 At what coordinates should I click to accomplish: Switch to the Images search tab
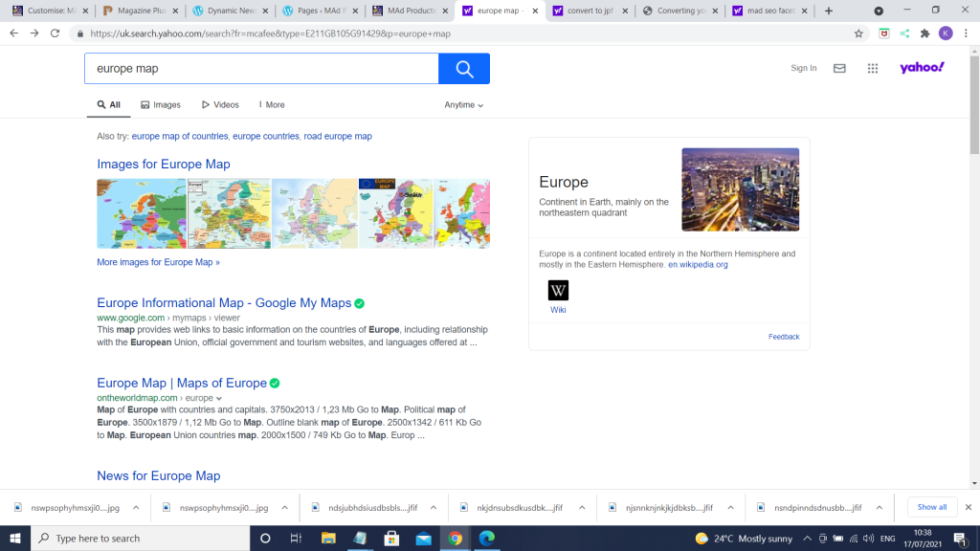pyautogui.click(x=161, y=105)
